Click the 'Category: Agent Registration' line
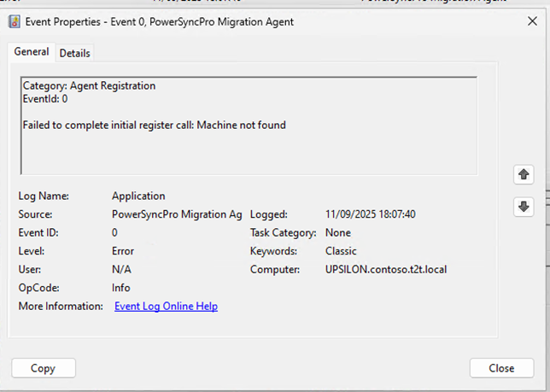 [x=89, y=86]
